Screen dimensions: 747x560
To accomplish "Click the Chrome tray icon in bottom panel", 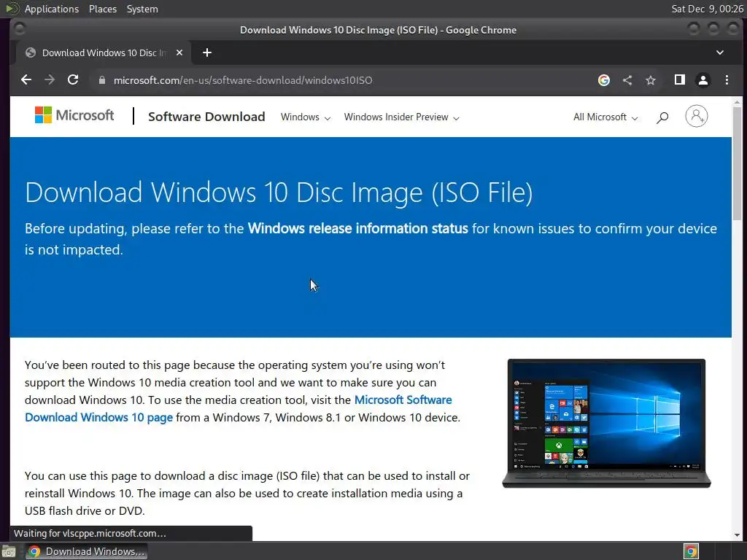I will [691, 551].
